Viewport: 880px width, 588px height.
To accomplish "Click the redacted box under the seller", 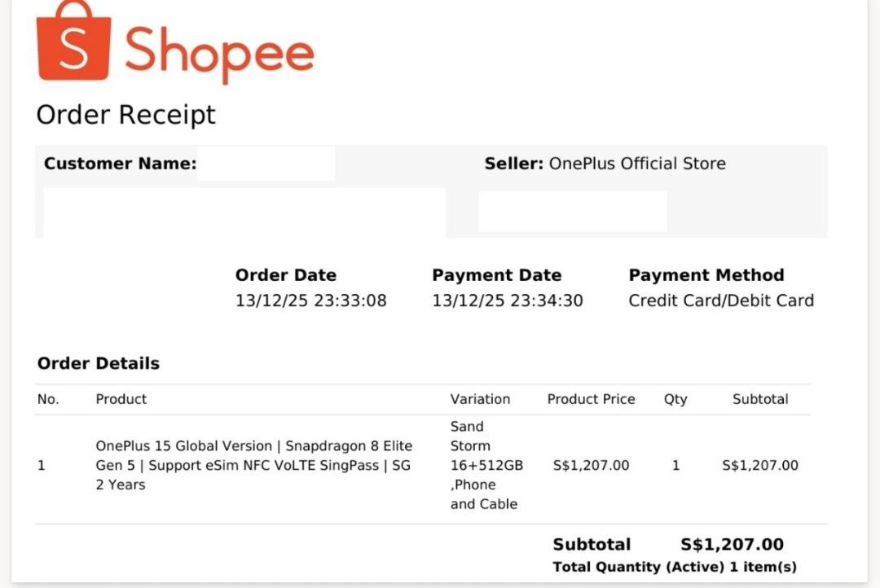I will [572, 212].
